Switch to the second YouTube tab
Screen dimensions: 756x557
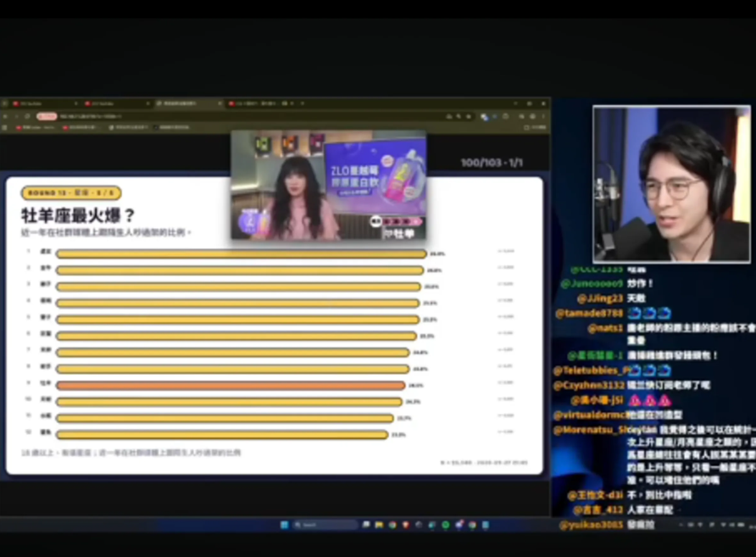117,103
